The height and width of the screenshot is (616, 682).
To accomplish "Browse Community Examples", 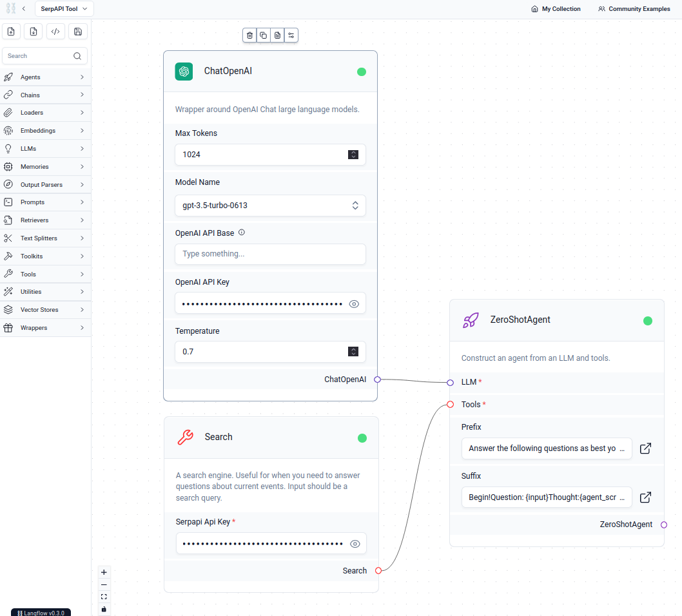I will [634, 9].
